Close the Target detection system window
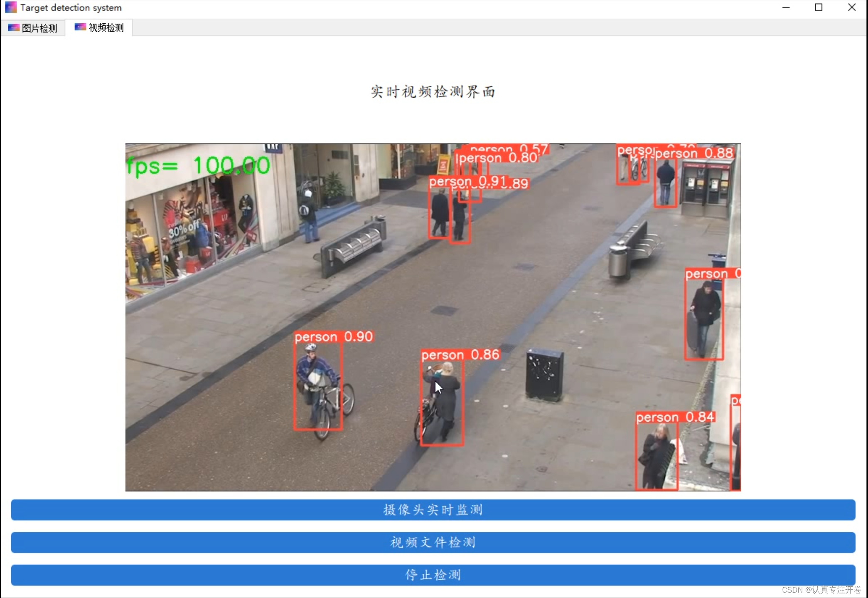This screenshot has width=868, height=598. click(x=851, y=7)
